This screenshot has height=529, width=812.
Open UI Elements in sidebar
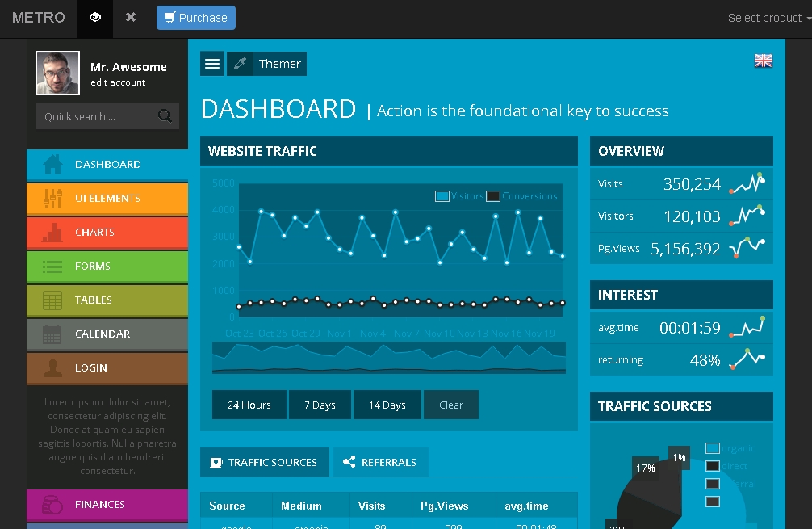click(107, 198)
